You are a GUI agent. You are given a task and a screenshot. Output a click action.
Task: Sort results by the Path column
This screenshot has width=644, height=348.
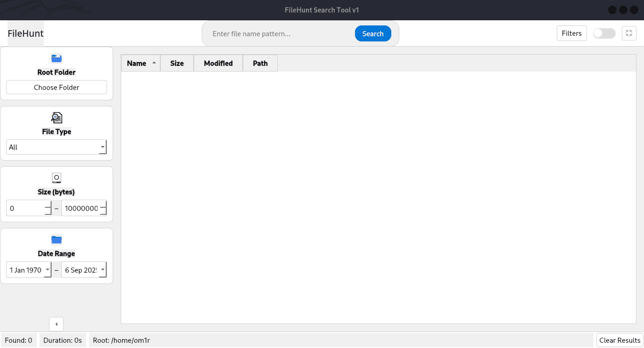click(x=260, y=64)
